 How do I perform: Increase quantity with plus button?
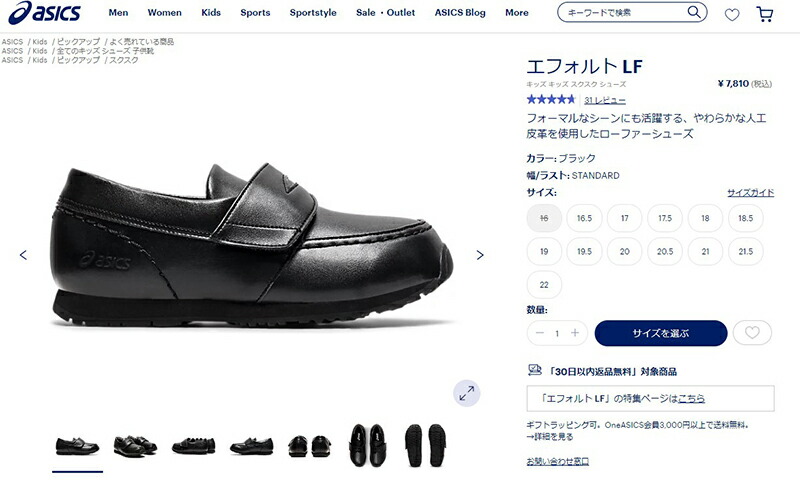point(575,333)
